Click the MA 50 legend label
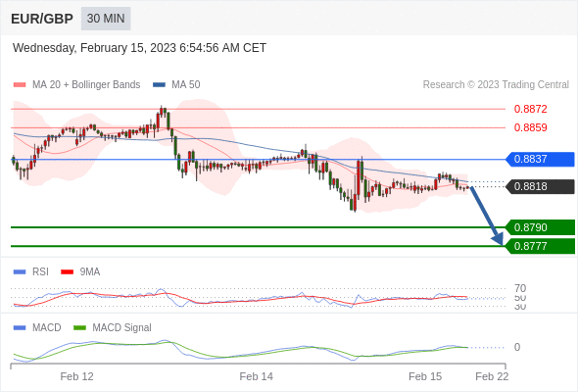 coord(186,85)
